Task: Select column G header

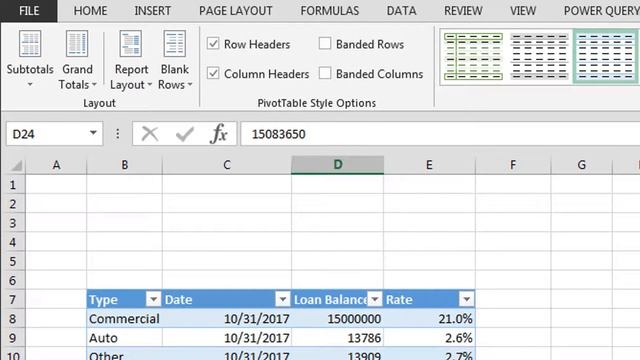Action: click(582, 165)
